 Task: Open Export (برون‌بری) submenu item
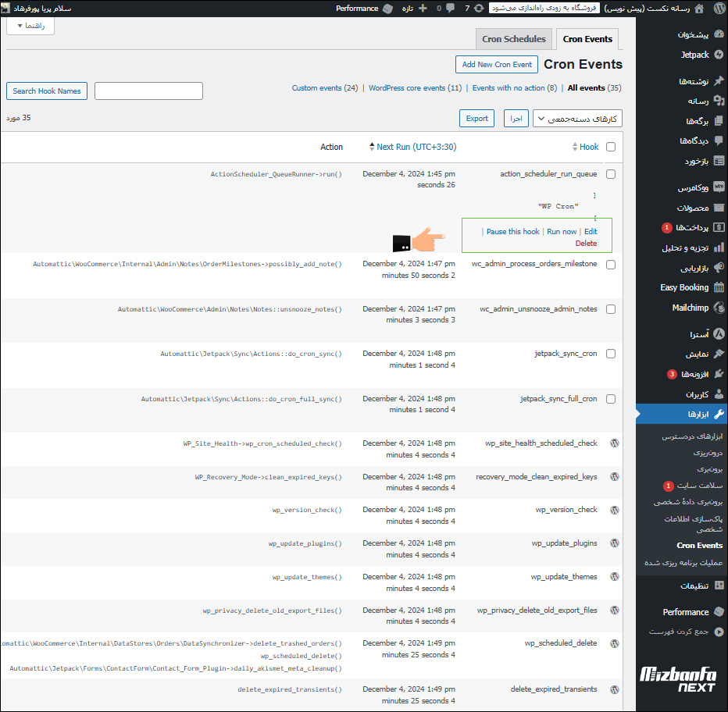(x=709, y=469)
